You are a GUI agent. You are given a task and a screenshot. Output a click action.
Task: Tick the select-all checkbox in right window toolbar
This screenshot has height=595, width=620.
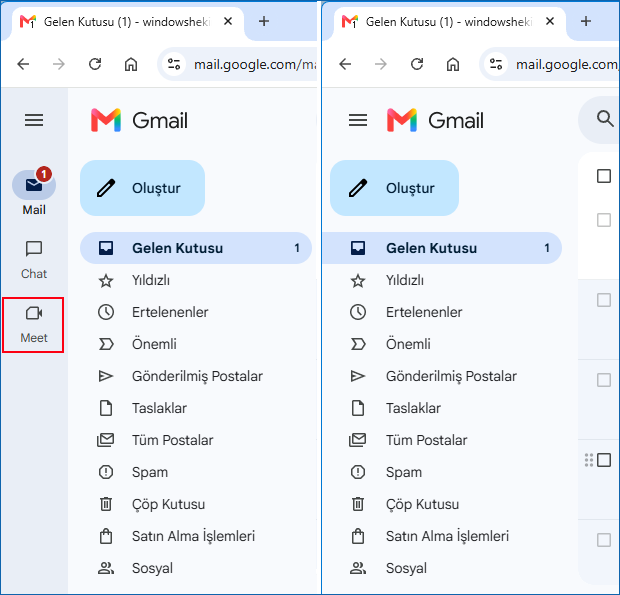(x=604, y=176)
